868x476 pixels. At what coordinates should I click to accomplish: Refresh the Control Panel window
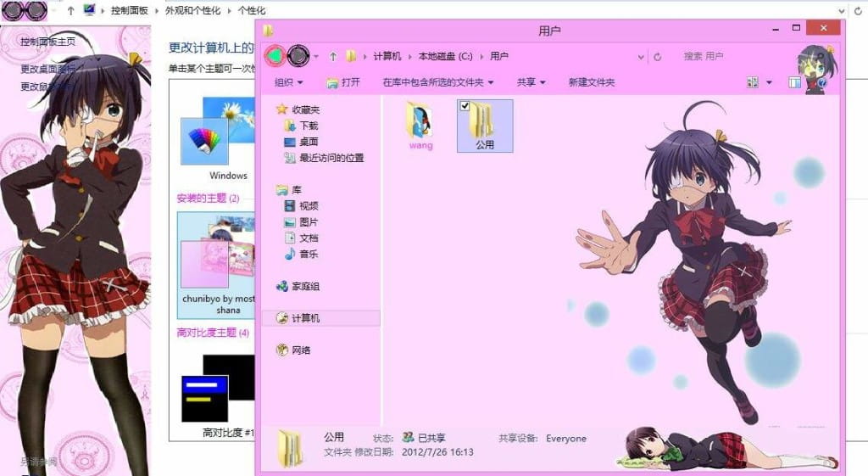(858, 10)
